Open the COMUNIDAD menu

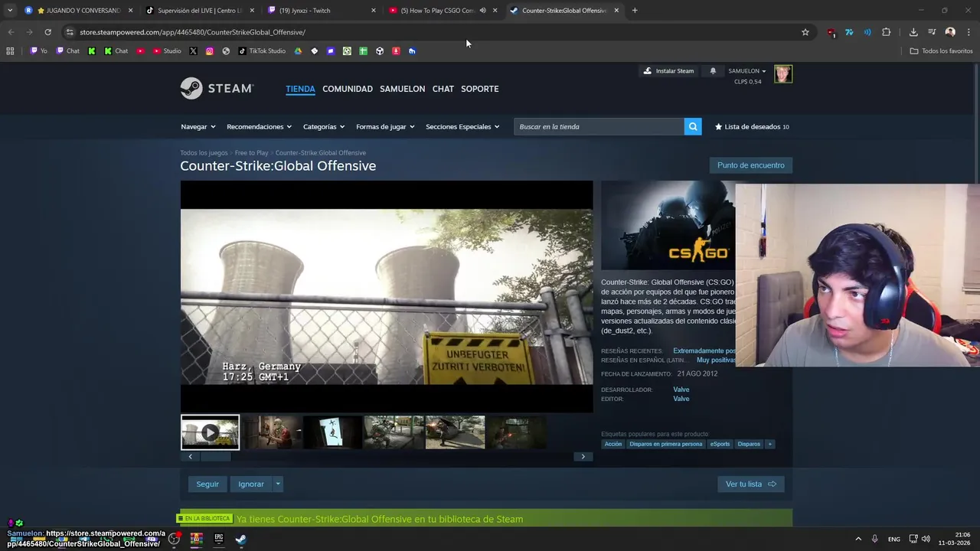[348, 89]
